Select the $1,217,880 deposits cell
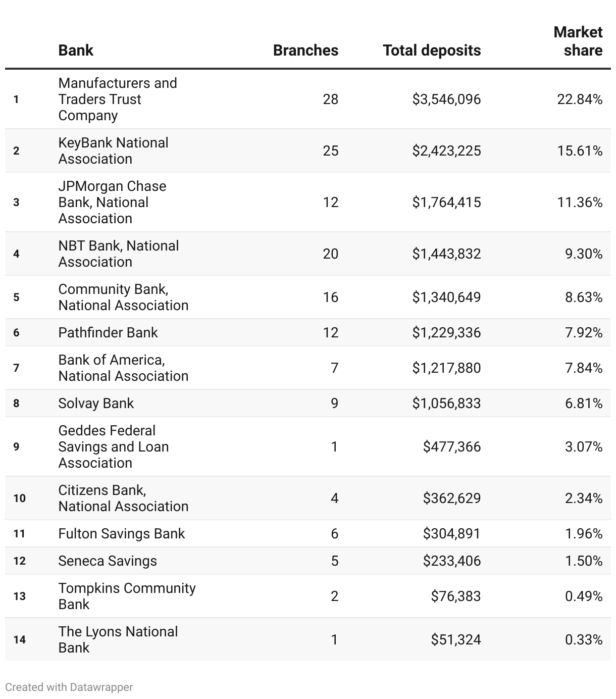 pyautogui.click(x=446, y=368)
